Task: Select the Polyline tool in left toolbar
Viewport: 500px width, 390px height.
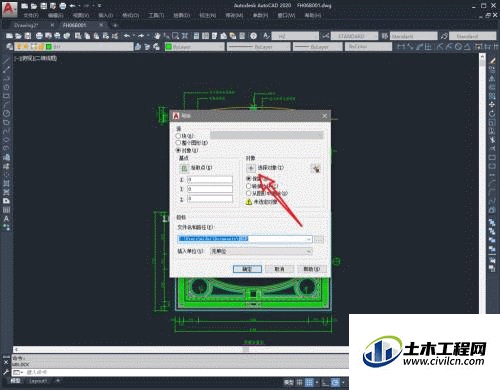Action: coord(6,78)
